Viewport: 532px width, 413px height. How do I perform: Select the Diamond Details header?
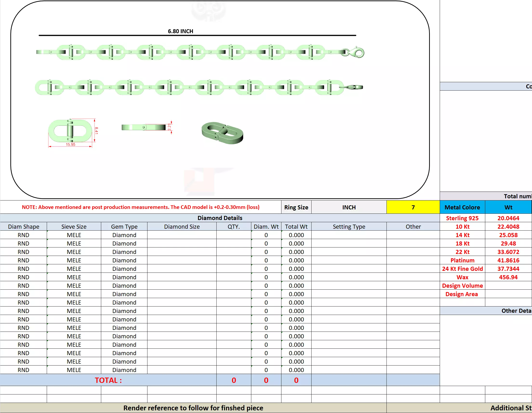220,218
